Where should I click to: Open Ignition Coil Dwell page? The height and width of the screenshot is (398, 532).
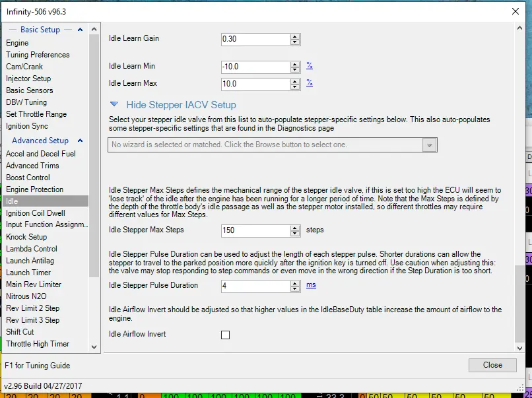(x=36, y=213)
